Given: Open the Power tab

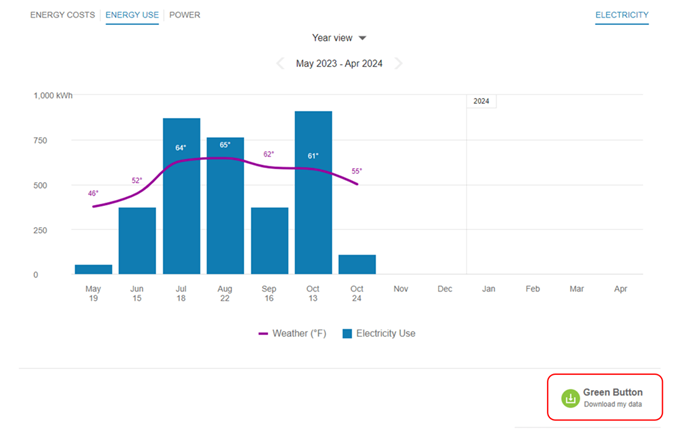Looking at the screenshot, I should (x=184, y=16).
